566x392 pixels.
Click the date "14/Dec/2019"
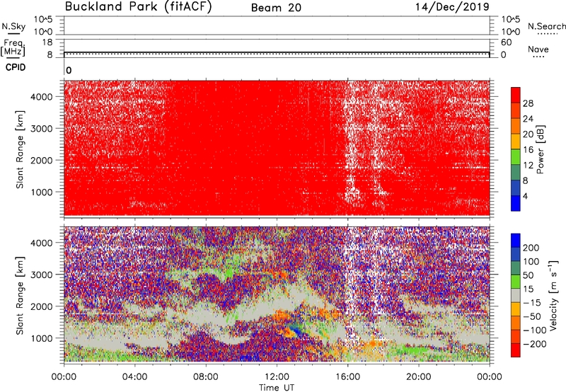[452, 6]
